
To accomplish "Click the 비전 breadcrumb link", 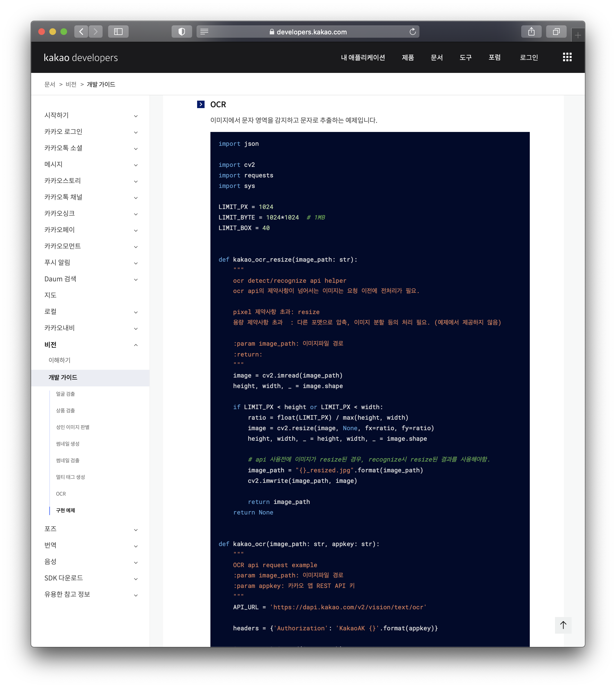I will 71,84.
